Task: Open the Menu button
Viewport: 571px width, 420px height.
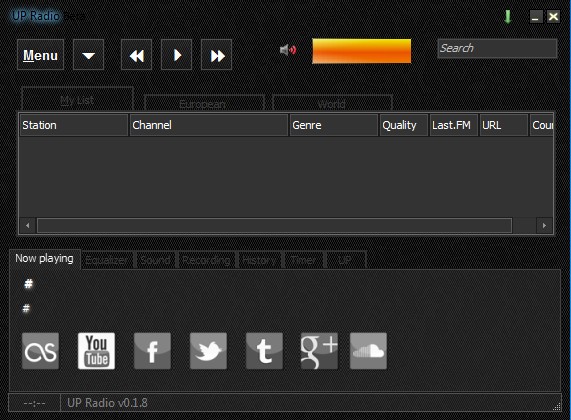Action: (x=40, y=55)
